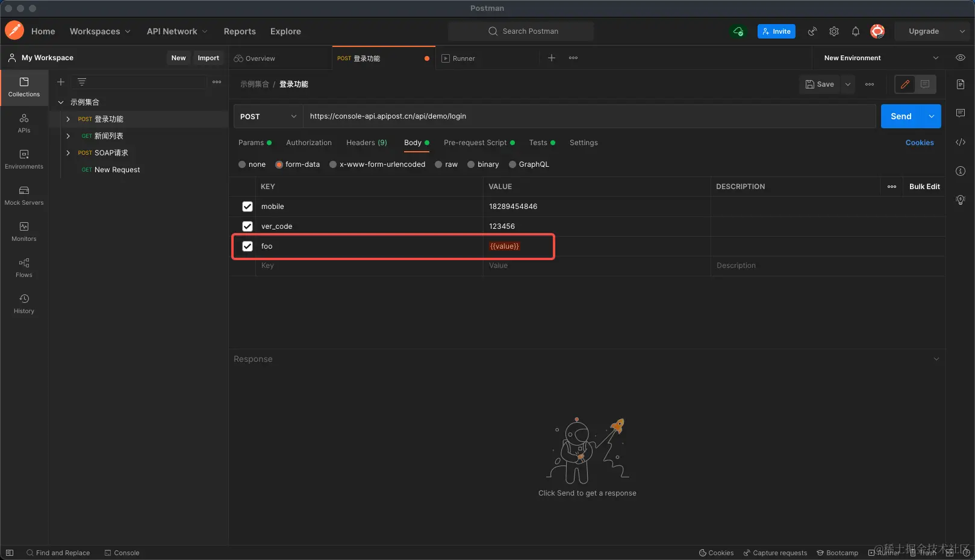Switch to the Authorization tab
This screenshot has width=975, height=560.
point(309,143)
